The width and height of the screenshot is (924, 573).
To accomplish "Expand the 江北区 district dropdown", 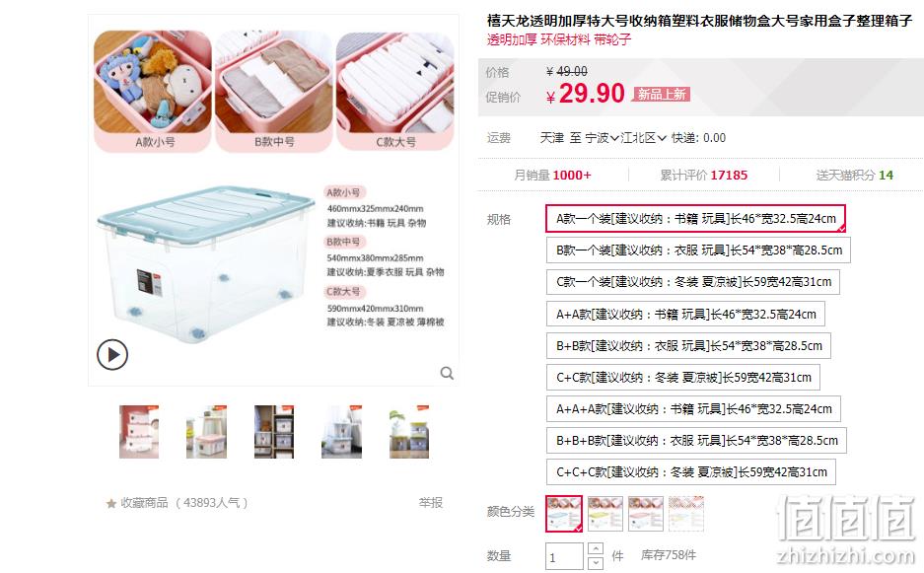I will 644,138.
